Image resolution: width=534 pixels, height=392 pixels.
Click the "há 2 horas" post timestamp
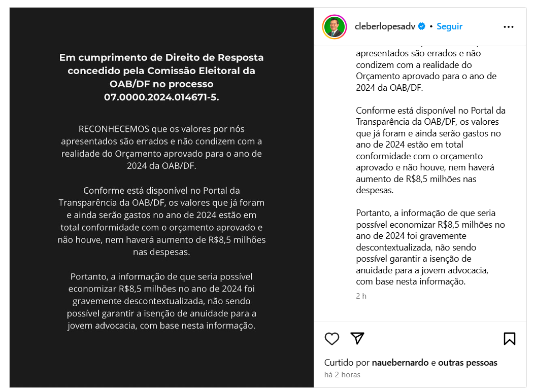coord(342,375)
